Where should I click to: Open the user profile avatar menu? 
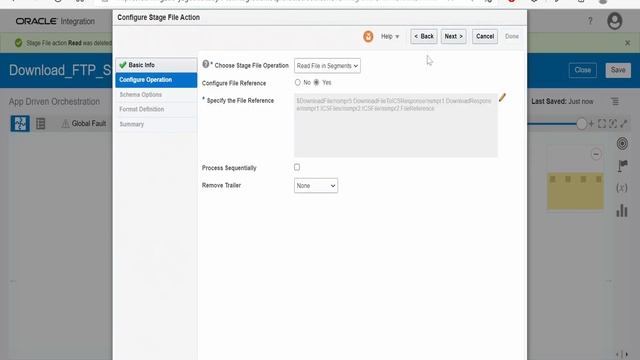tap(614, 21)
